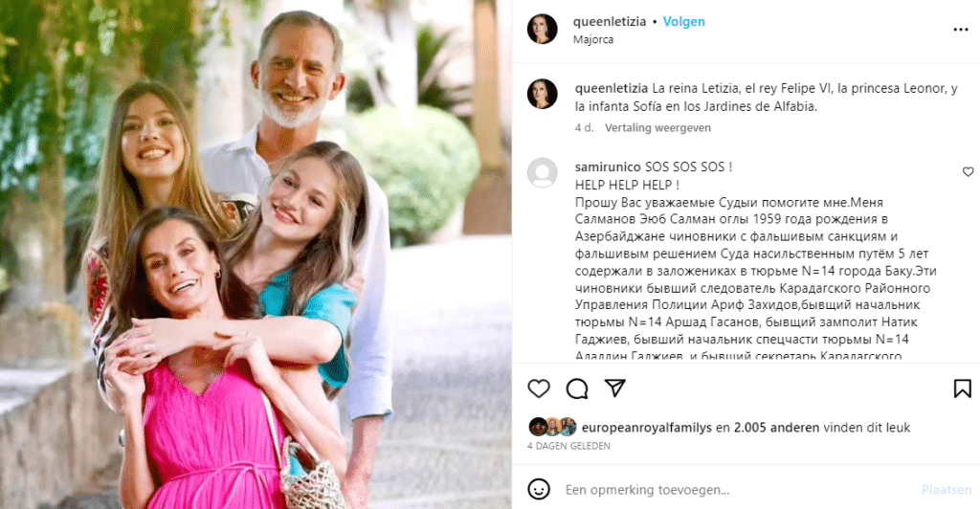
Task: Open the europeanroyalfamilys profile link
Action: (x=647, y=428)
